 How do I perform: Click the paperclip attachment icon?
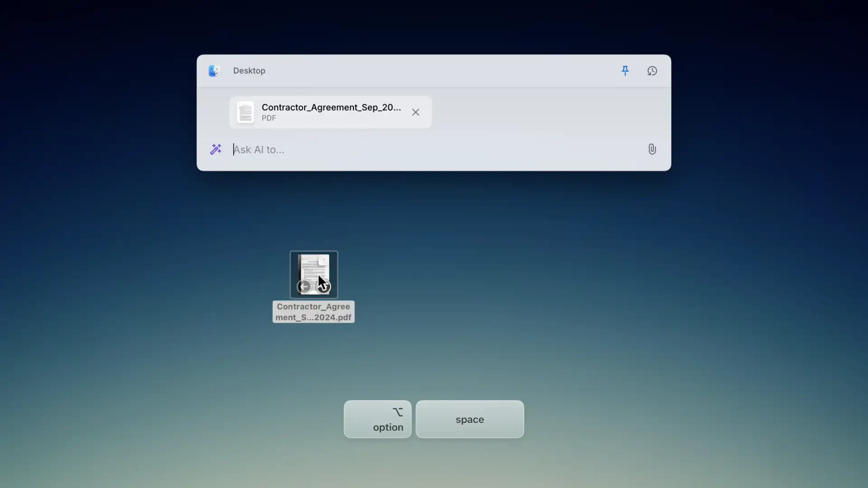click(x=652, y=149)
